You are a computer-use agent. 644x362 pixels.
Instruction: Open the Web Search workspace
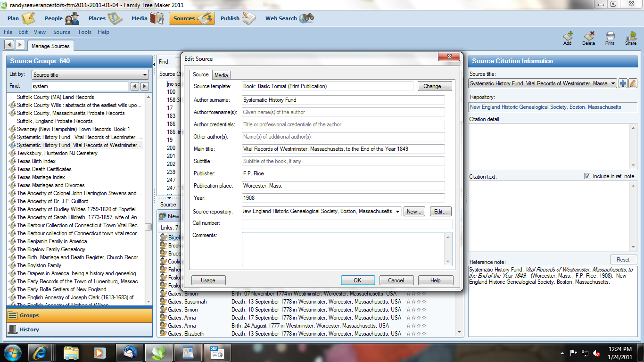click(x=289, y=18)
